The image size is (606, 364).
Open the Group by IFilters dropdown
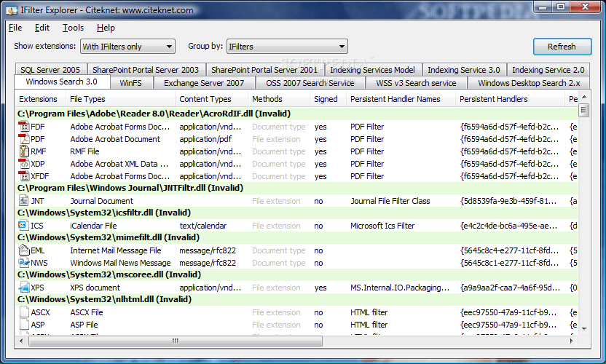pyautogui.click(x=287, y=47)
